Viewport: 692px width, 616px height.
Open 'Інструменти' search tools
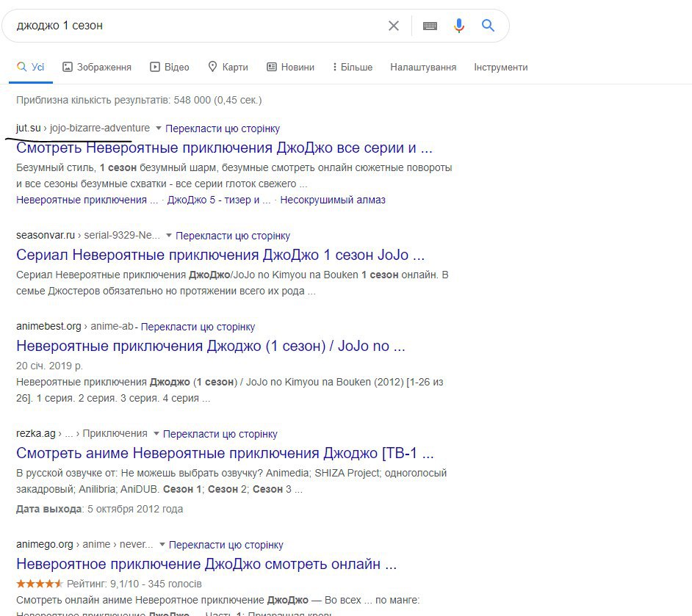pos(501,67)
